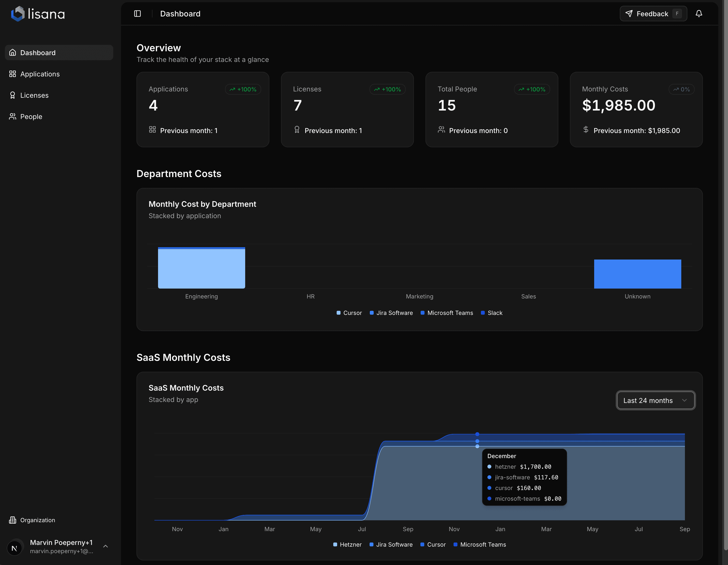Screen dimensions: 728x565
Task: Click the Jira Software blue color swatch
Action: pyautogui.click(x=372, y=313)
